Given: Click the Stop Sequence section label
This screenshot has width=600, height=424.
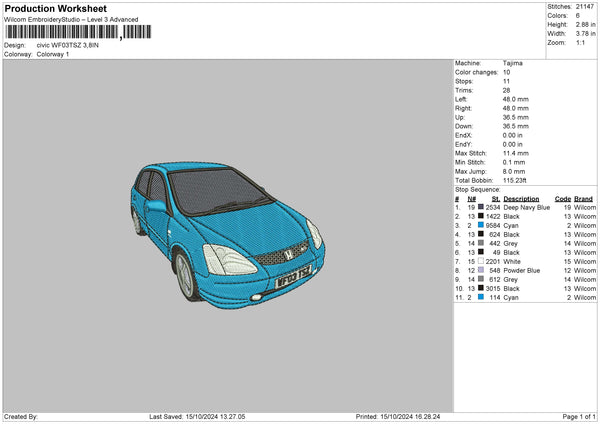Looking at the screenshot, I should 476,188.
